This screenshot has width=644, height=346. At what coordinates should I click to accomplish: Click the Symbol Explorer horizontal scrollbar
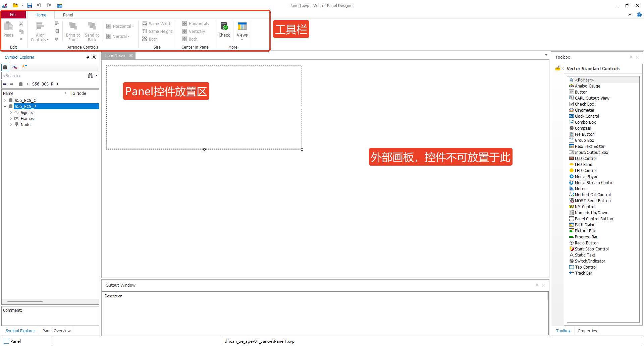coord(25,302)
